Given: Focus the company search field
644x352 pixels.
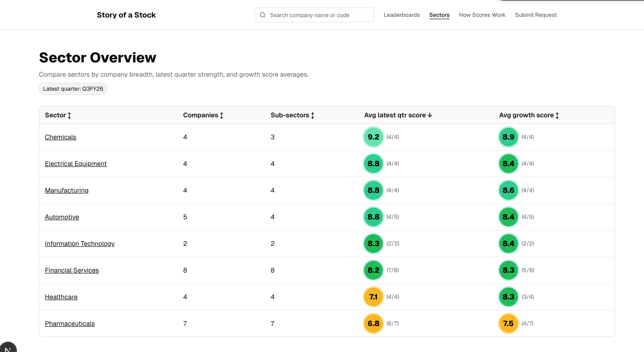Looking at the screenshot, I should (x=318, y=15).
